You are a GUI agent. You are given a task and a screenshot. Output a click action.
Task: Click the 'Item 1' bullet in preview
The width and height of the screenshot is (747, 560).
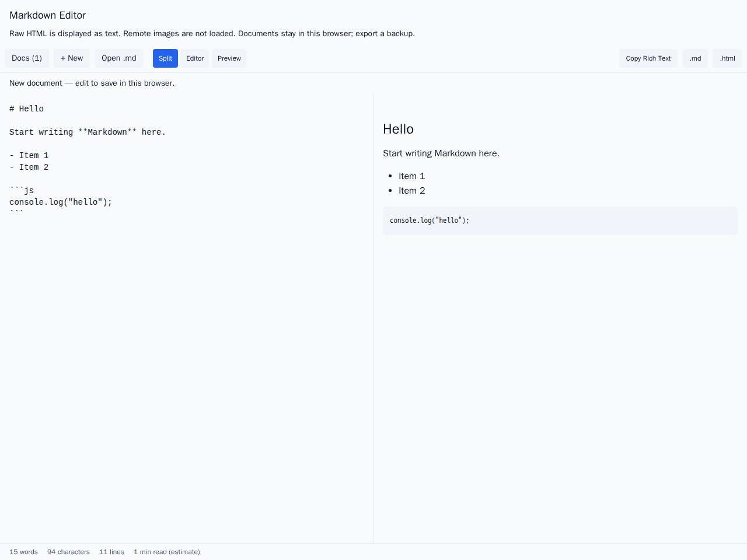412,176
